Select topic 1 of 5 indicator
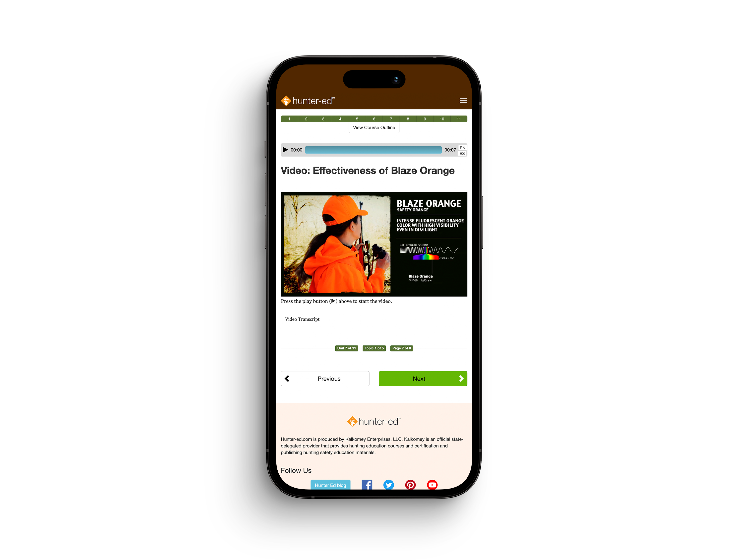 click(x=374, y=348)
